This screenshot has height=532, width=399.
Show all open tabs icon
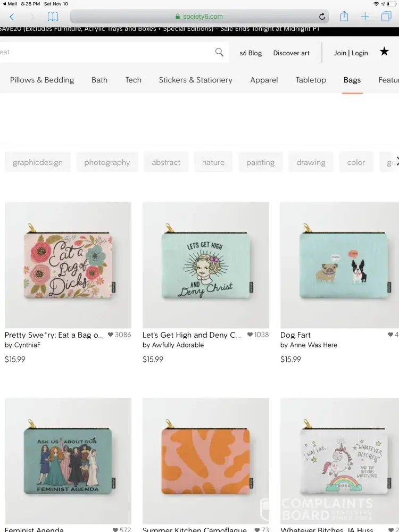tap(386, 17)
